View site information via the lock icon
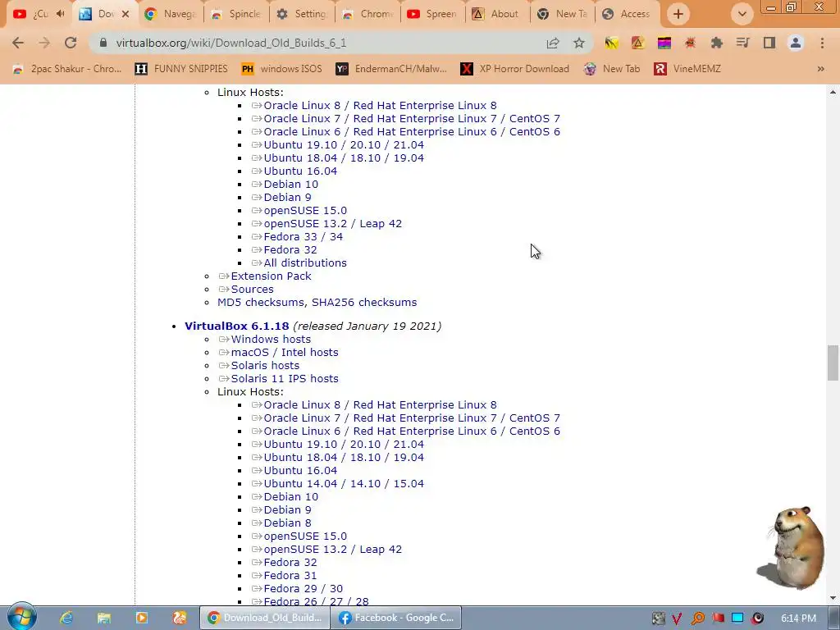The image size is (840, 630). click(104, 43)
